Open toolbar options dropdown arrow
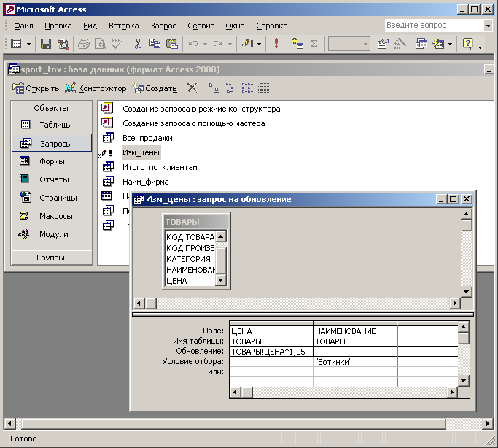Image resolution: width=498 pixels, height=448 pixels. click(481, 47)
